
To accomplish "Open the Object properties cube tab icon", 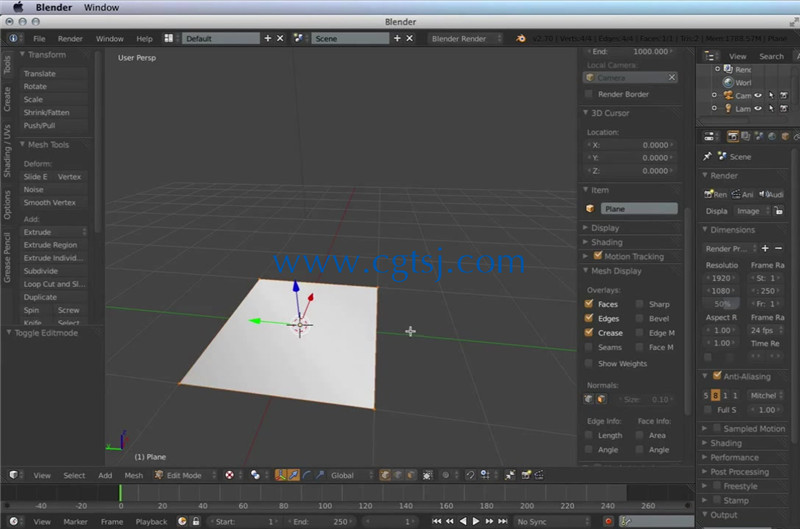I will click(785, 136).
